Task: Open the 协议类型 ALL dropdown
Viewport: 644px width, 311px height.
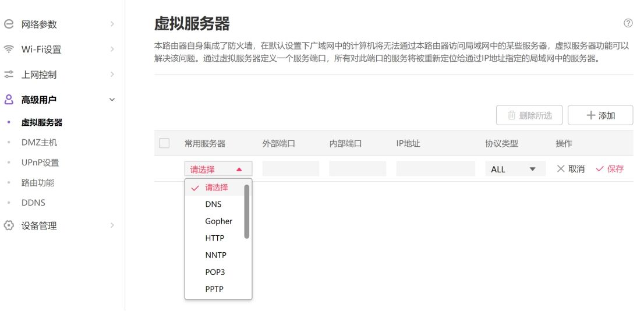Action: coord(515,169)
